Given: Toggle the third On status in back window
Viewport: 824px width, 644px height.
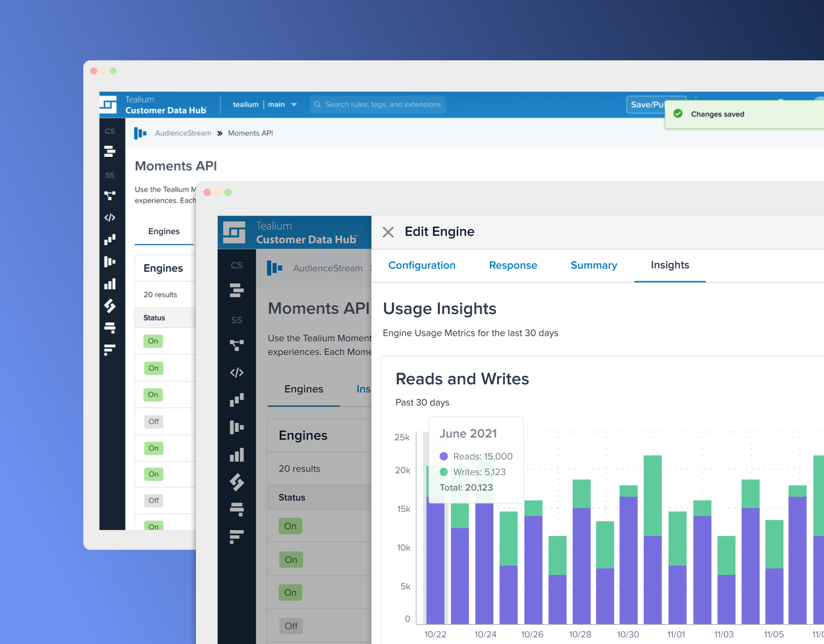Looking at the screenshot, I should point(153,395).
